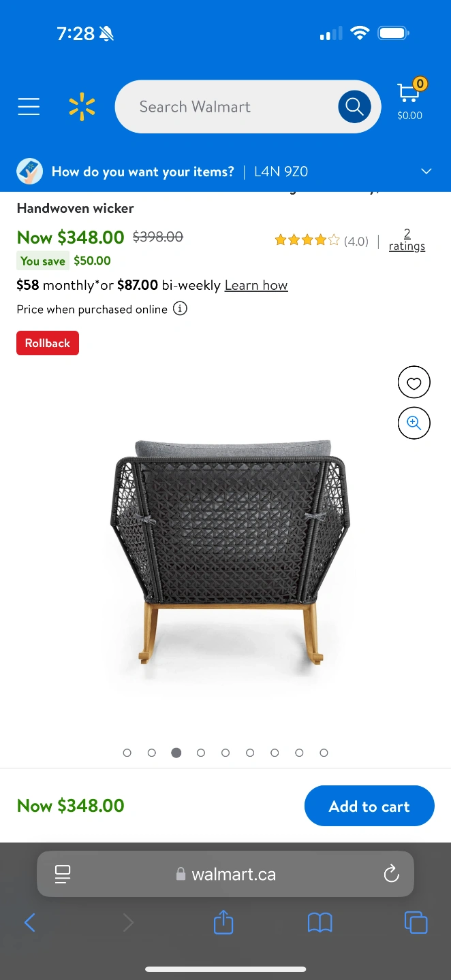Zoom product image with magnifier-plus icon
The width and height of the screenshot is (451, 980).
(414, 423)
